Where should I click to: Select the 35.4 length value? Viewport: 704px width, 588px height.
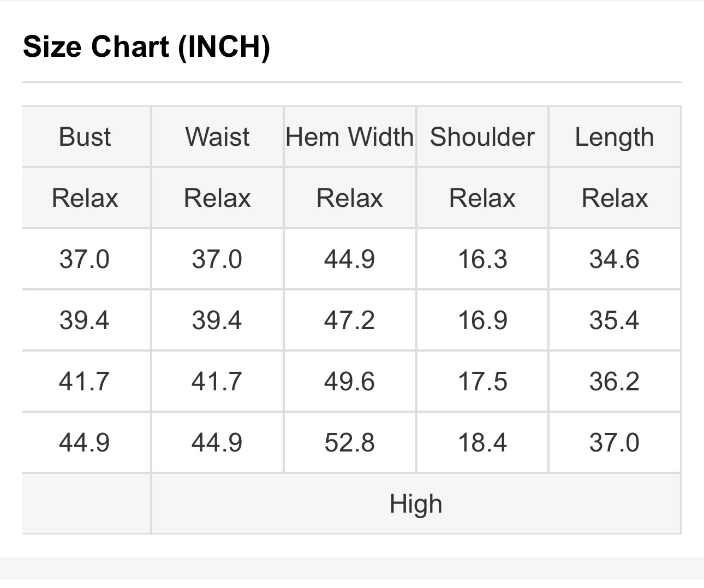614,320
